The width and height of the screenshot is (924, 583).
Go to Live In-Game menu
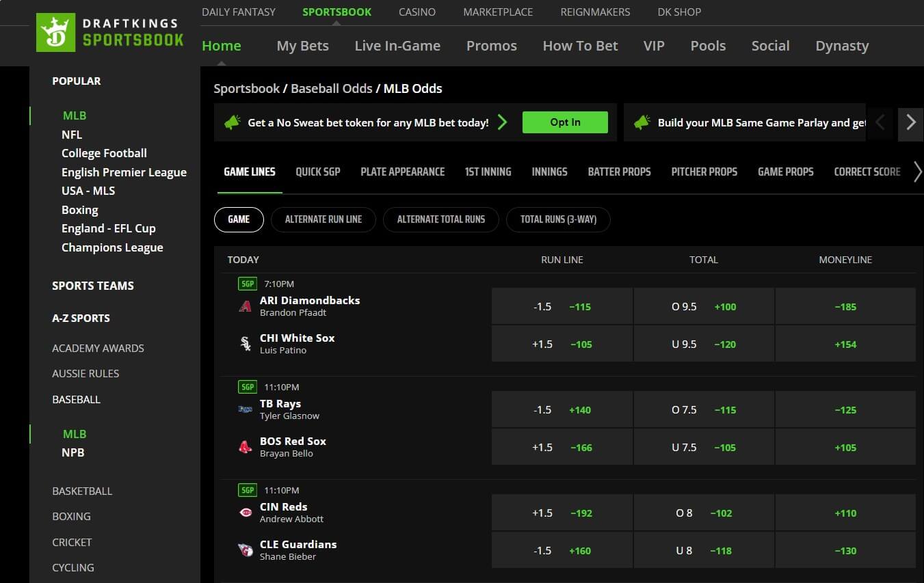pos(397,46)
